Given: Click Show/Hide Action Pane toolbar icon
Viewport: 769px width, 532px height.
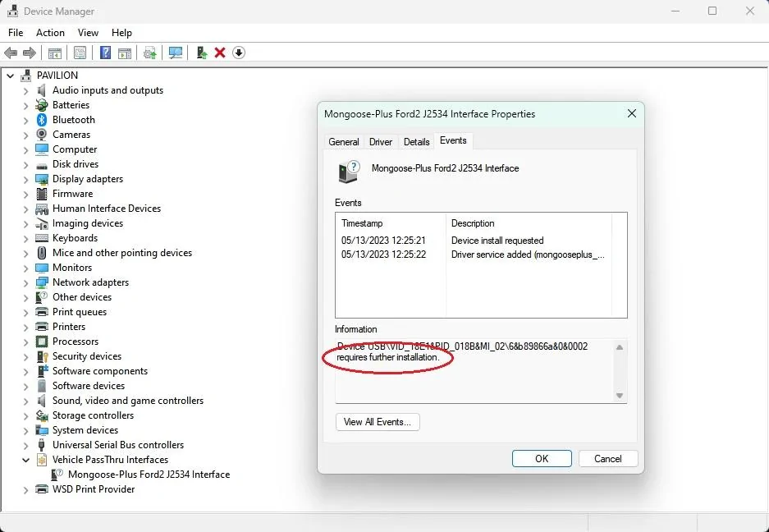Looking at the screenshot, I should (125, 53).
